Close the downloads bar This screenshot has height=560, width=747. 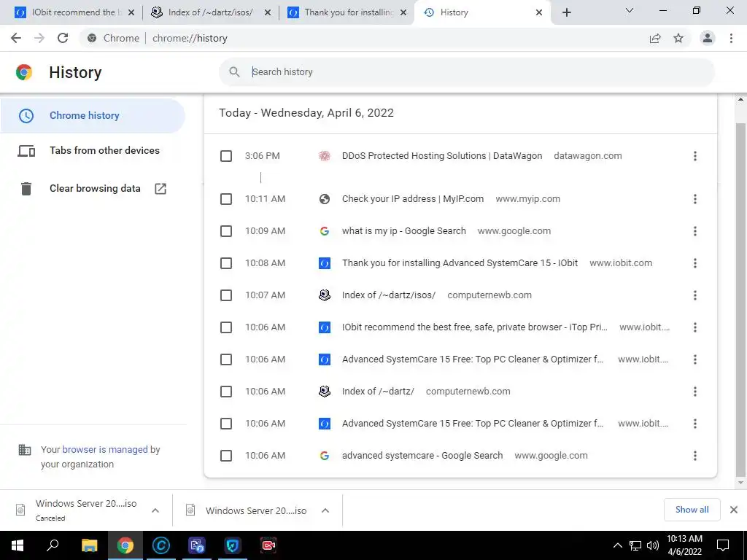(734, 510)
